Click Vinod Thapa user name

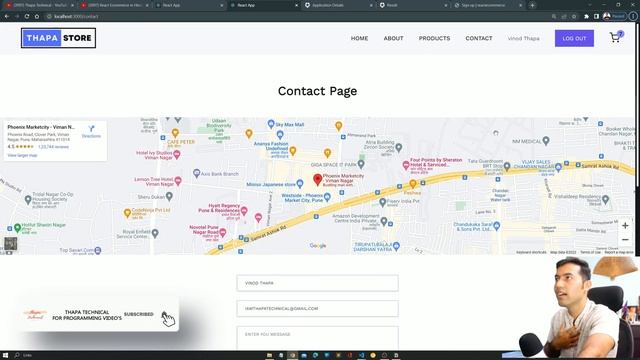pyautogui.click(x=524, y=38)
